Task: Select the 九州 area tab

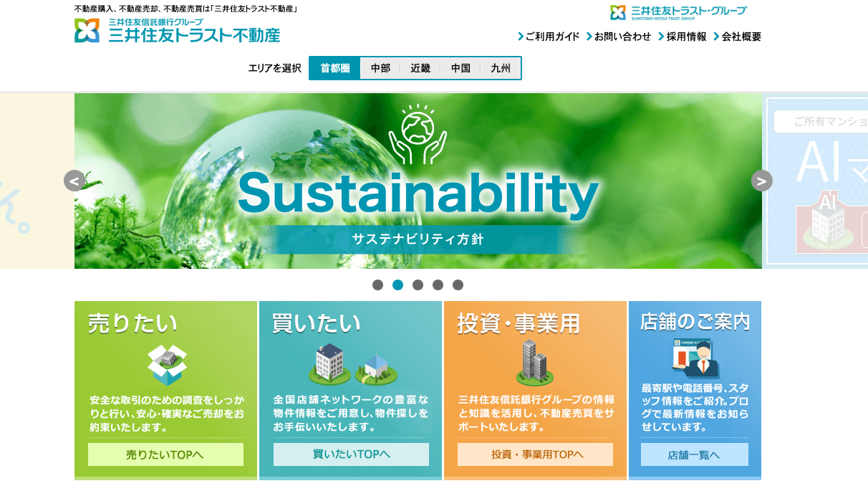Action: pos(501,68)
